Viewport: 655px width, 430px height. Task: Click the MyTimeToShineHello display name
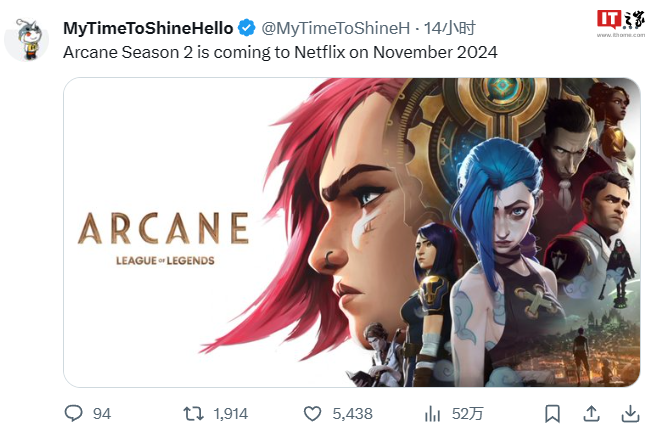(148, 27)
